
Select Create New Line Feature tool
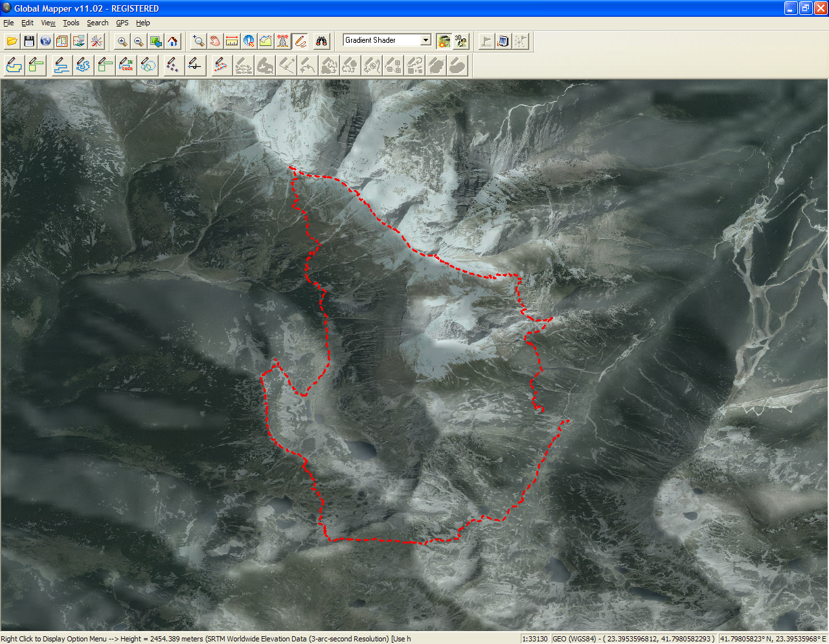pyautogui.click(x=62, y=65)
